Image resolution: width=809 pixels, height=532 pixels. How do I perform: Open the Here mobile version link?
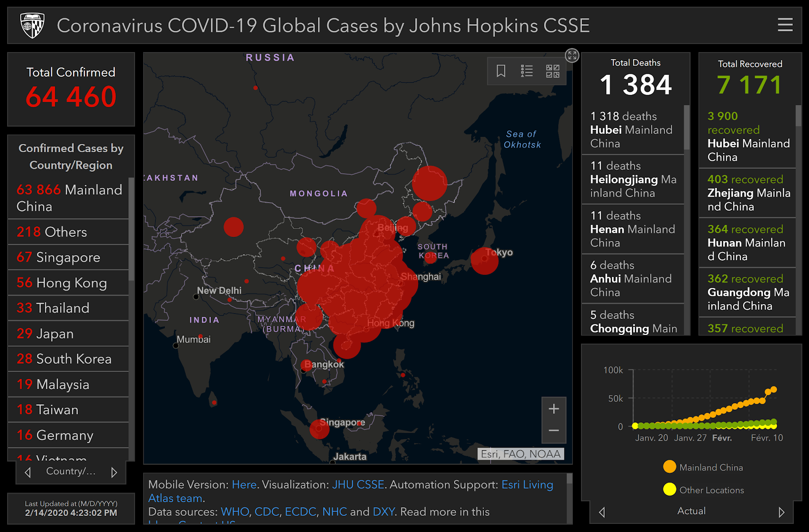pyautogui.click(x=244, y=485)
